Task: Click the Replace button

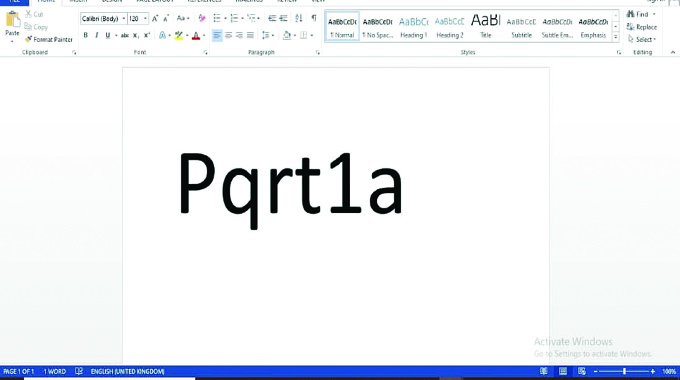Action: (642, 27)
